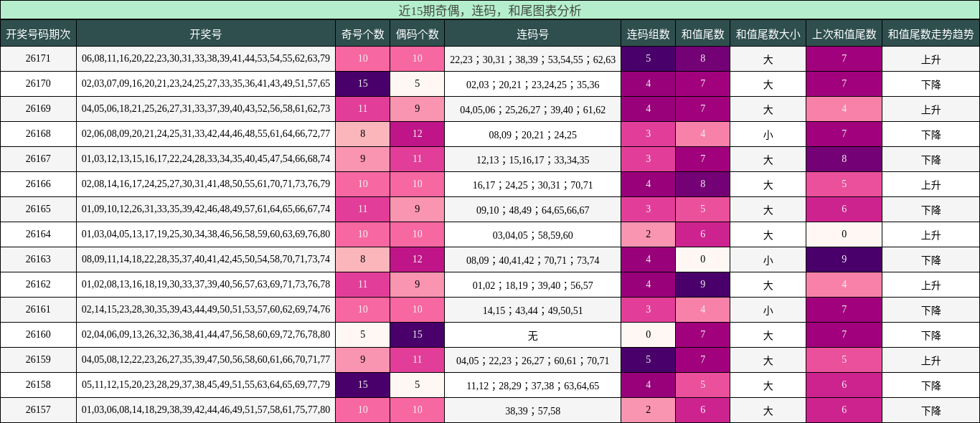Click even count 5 in row 26158

[417, 385]
